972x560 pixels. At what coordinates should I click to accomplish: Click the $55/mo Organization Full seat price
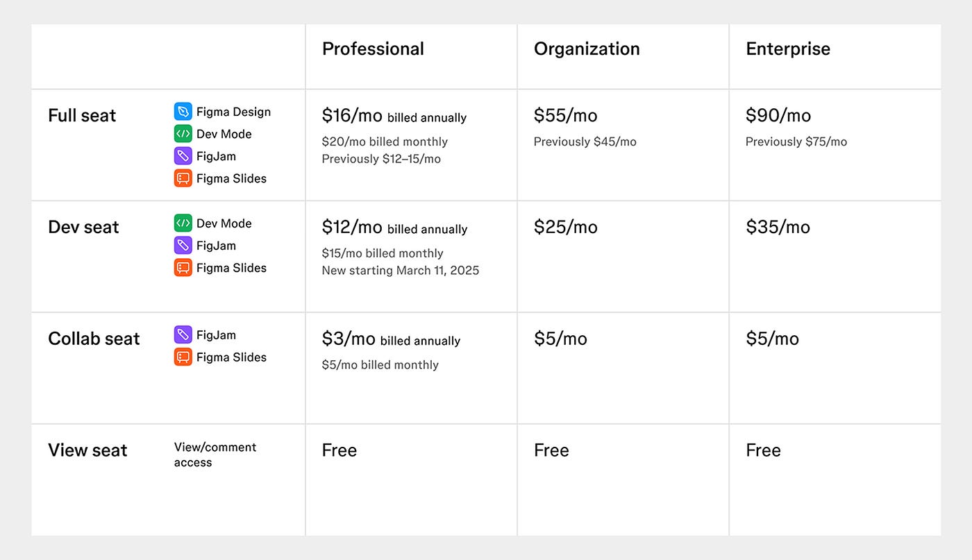pos(565,115)
